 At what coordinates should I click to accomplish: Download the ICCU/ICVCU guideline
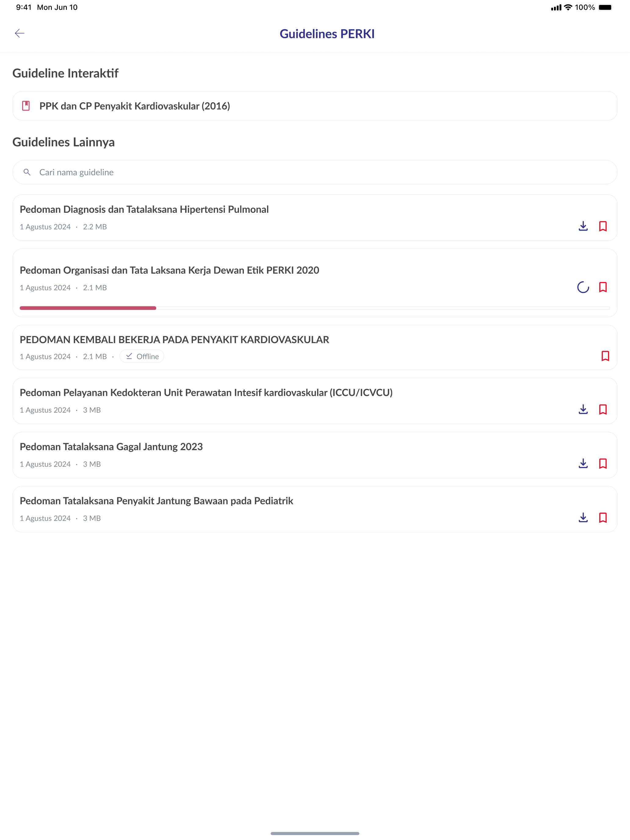tap(583, 409)
